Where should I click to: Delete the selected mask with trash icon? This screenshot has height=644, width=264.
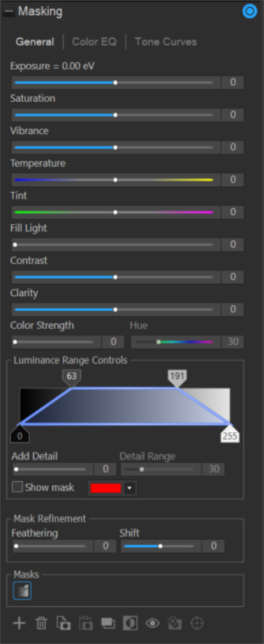click(x=41, y=623)
